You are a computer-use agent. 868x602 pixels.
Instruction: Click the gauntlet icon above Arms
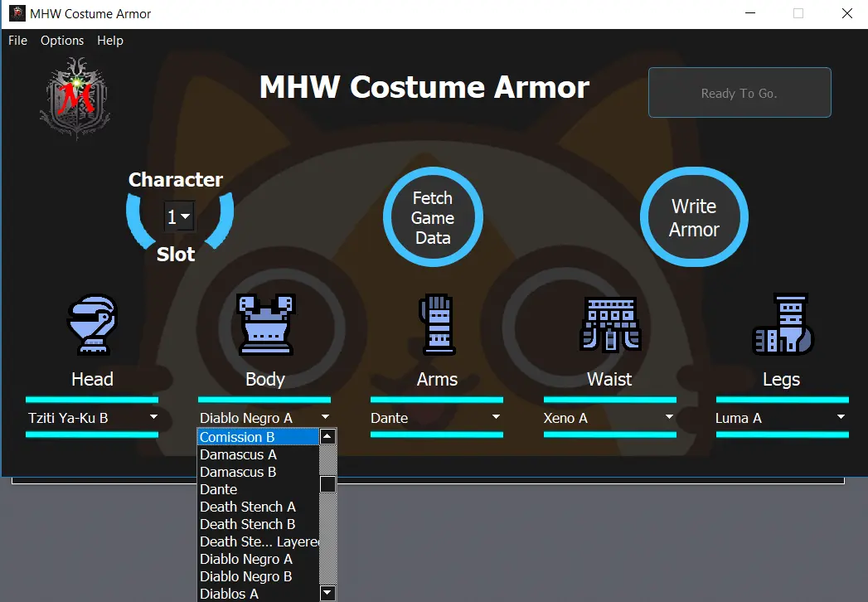click(437, 324)
